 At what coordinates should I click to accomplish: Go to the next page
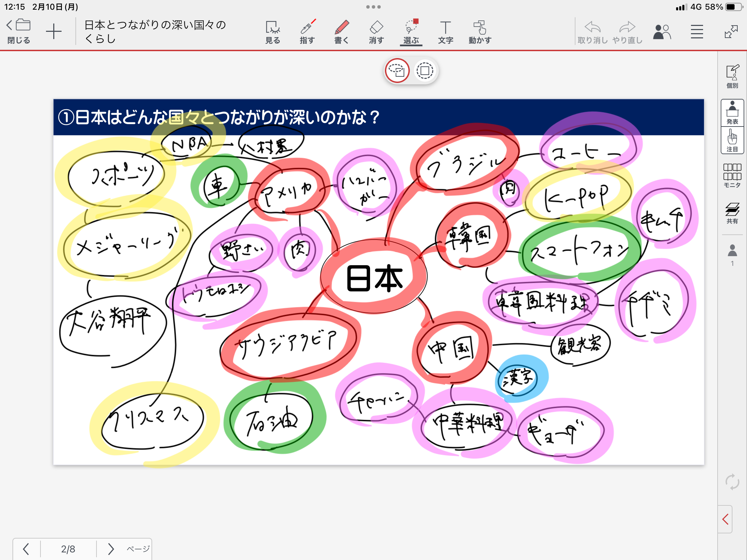click(x=111, y=549)
